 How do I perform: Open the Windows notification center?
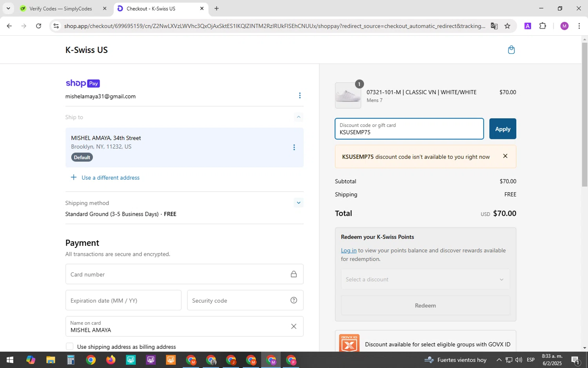point(575,360)
